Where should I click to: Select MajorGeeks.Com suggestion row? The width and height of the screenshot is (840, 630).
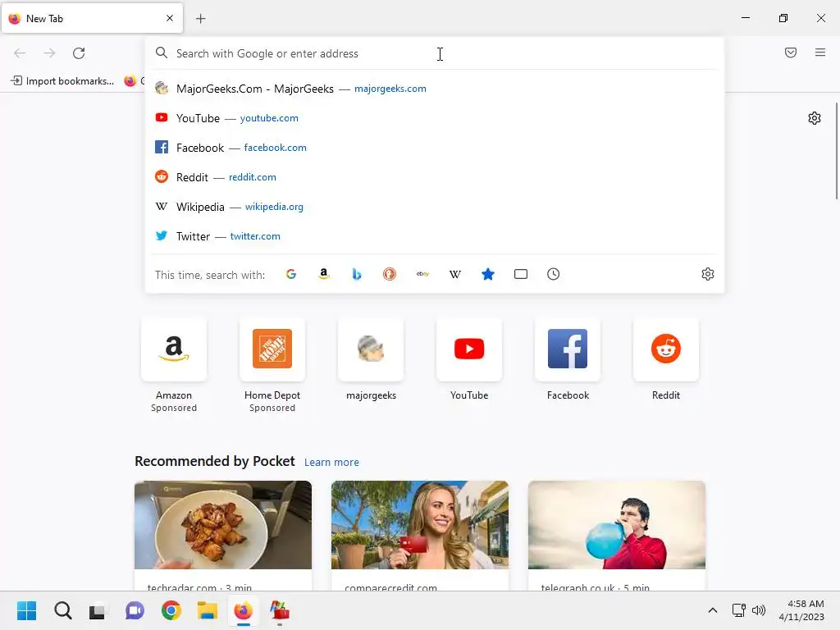pos(434,89)
